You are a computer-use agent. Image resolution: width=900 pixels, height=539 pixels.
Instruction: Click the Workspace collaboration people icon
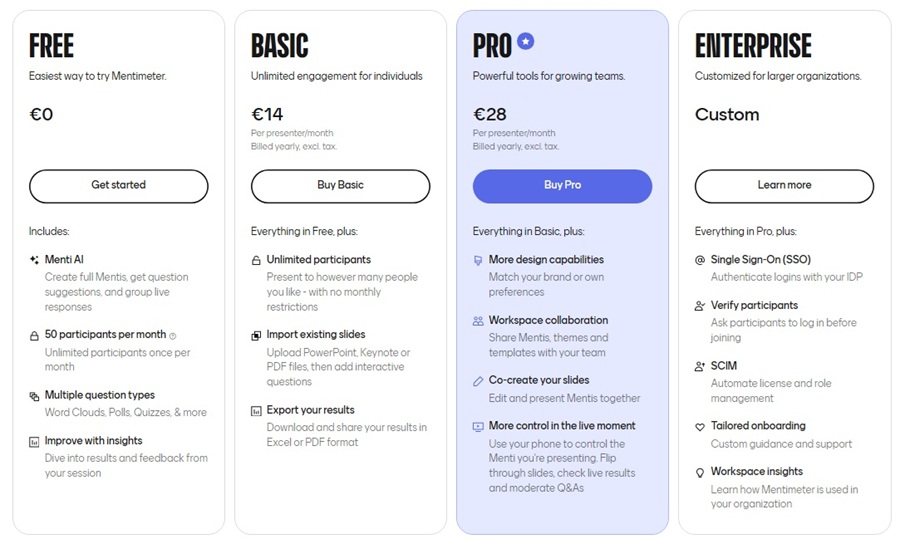click(478, 321)
